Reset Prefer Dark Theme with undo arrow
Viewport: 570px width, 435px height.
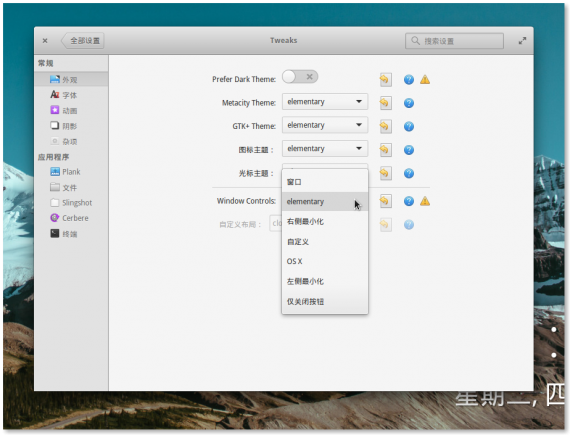pos(385,80)
